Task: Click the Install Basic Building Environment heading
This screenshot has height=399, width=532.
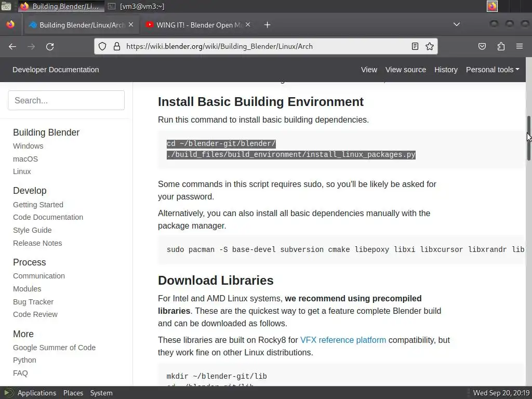Action: [261, 101]
